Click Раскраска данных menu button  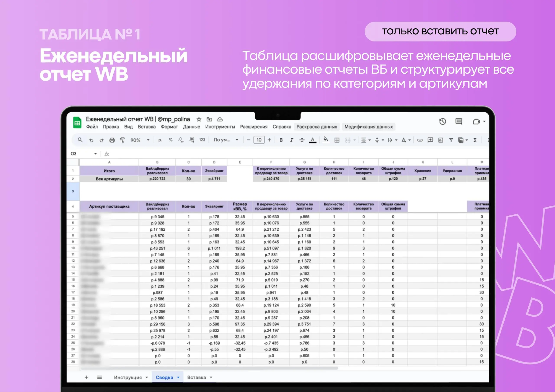[317, 127]
